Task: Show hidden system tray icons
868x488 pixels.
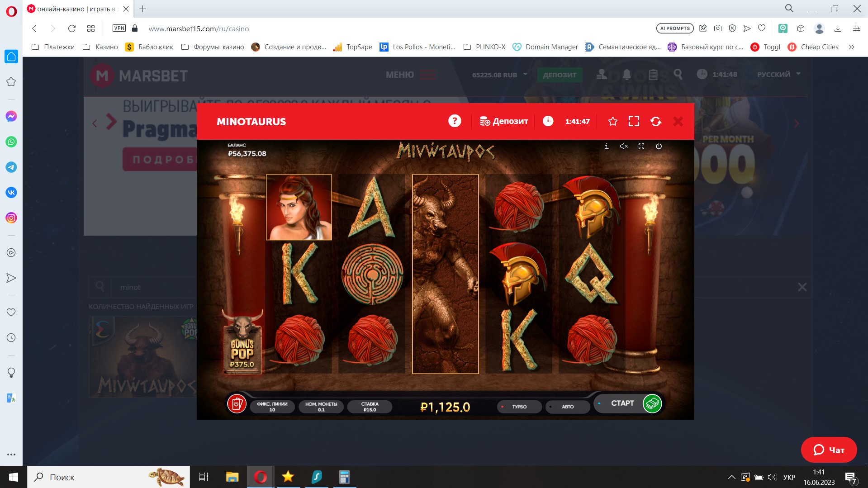Action: point(731,477)
